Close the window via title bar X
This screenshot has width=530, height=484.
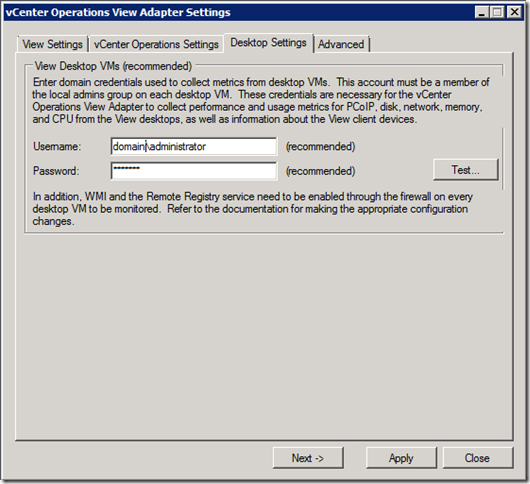coord(514,13)
